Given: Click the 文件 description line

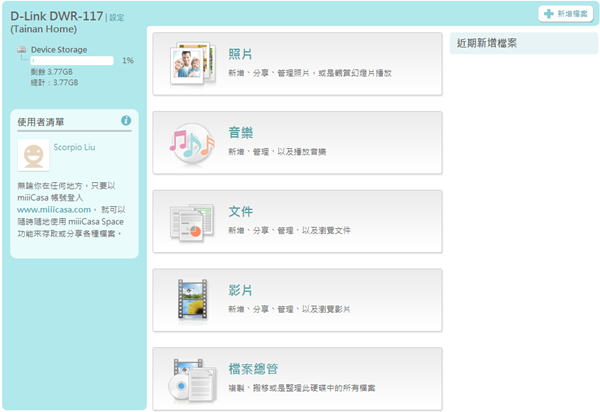Looking at the screenshot, I should [x=289, y=230].
